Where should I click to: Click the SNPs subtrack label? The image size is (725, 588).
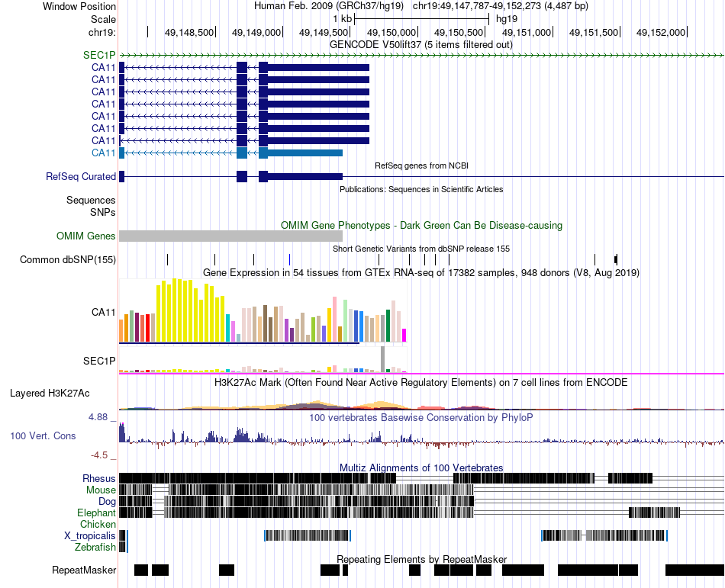point(103,213)
